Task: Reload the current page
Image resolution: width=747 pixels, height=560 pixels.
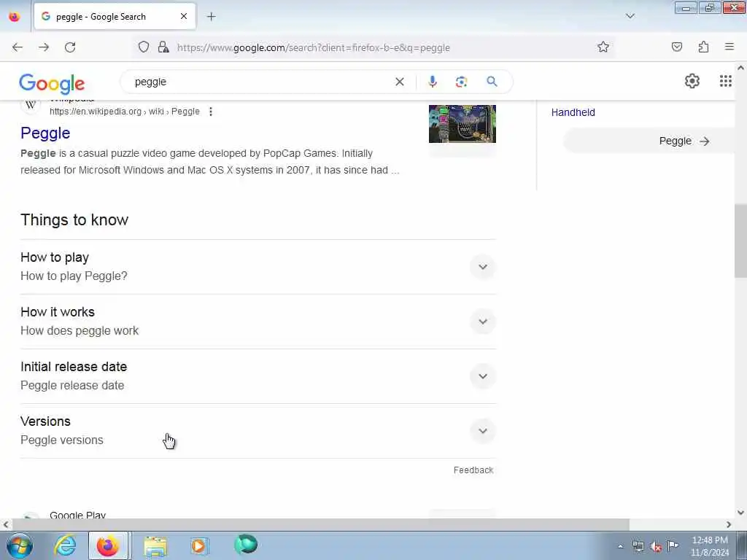Action: [x=70, y=47]
